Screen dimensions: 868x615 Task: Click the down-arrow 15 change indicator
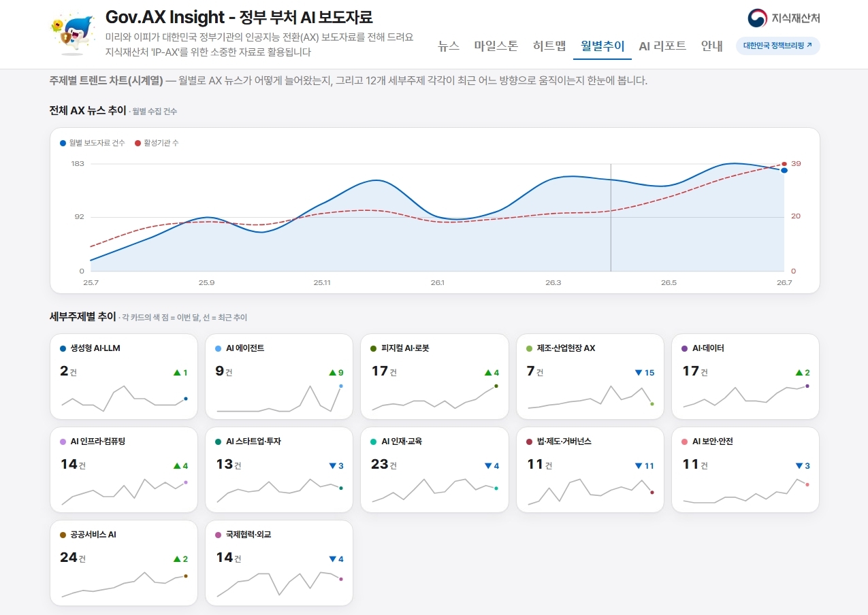[645, 372]
